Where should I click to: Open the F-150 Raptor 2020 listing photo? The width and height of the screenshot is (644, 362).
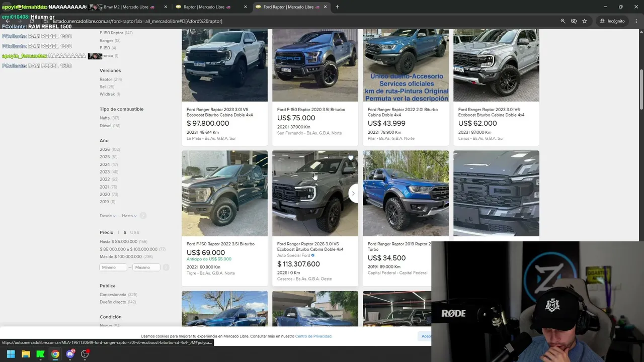315,65
